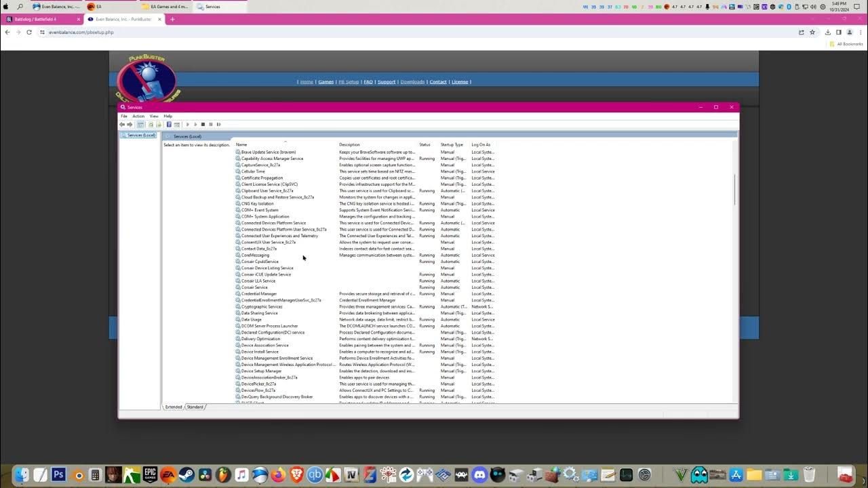This screenshot has height=488, width=868.
Task: Open Epic Games Launcher from the Dock
Action: point(150,475)
